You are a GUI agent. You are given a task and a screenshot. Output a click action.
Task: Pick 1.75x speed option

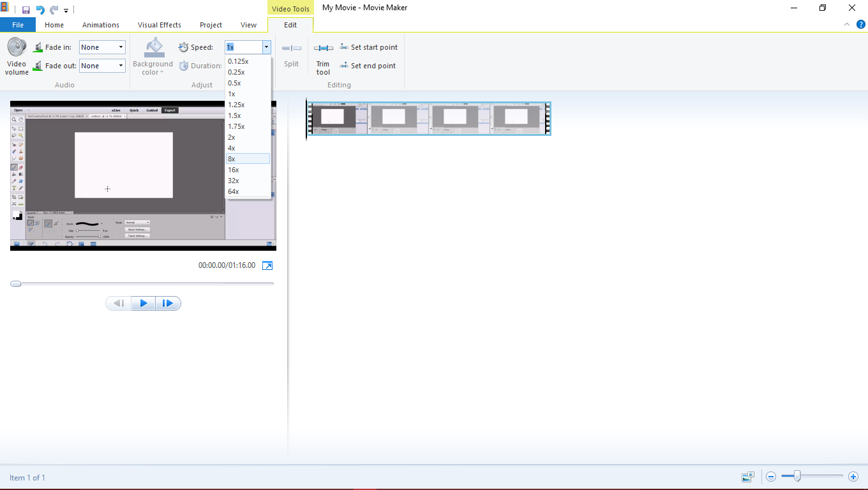(x=248, y=126)
